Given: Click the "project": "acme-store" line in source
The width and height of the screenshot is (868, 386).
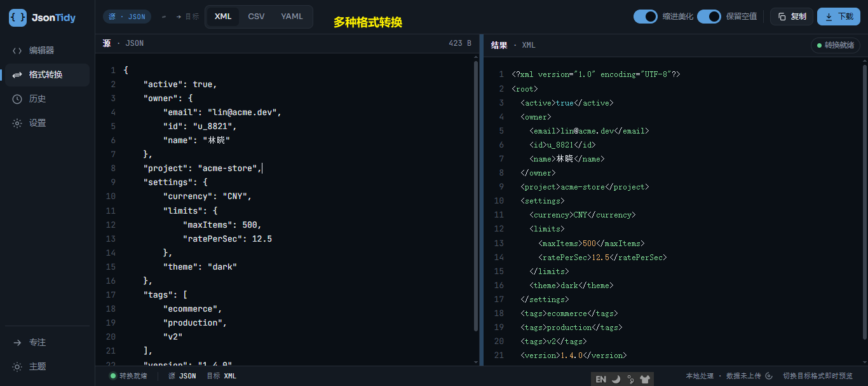Looking at the screenshot, I should click(x=202, y=169).
